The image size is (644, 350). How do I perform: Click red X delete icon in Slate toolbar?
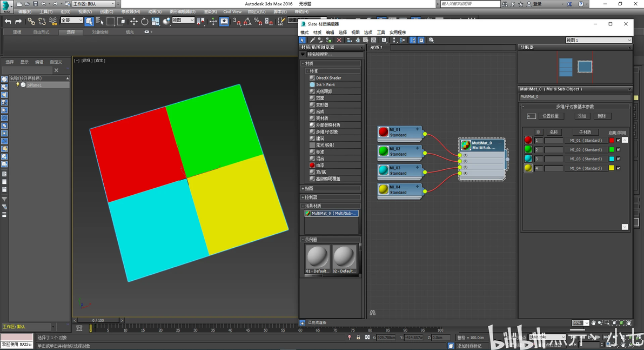pyautogui.click(x=339, y=40)
